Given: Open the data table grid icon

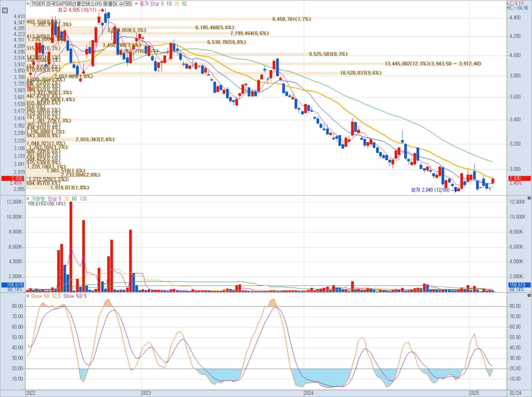Looking at the screenshot, I should (x=5, y=11).
